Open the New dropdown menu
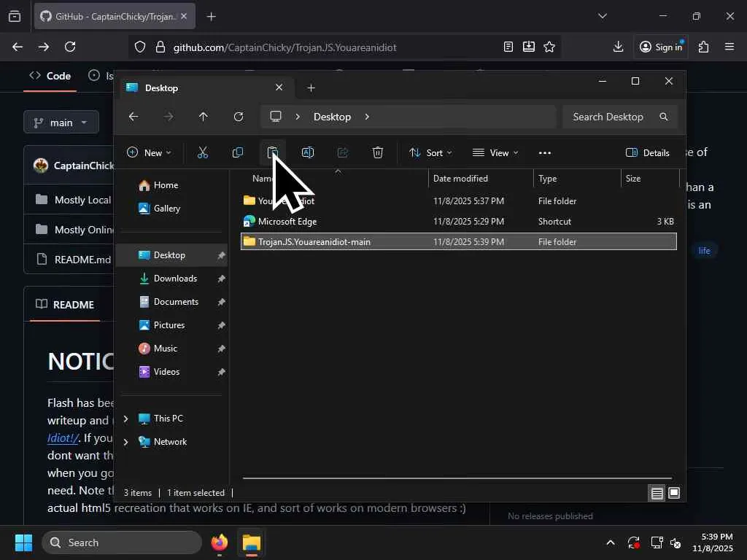Image resolution: width=747 pixels, height=560 pixels. (x=149, y=153)
